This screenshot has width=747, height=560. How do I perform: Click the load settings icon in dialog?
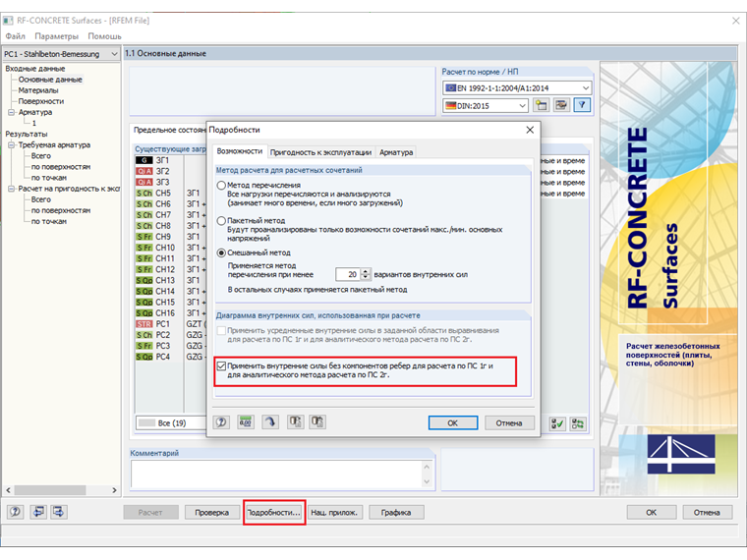(296, 422)
